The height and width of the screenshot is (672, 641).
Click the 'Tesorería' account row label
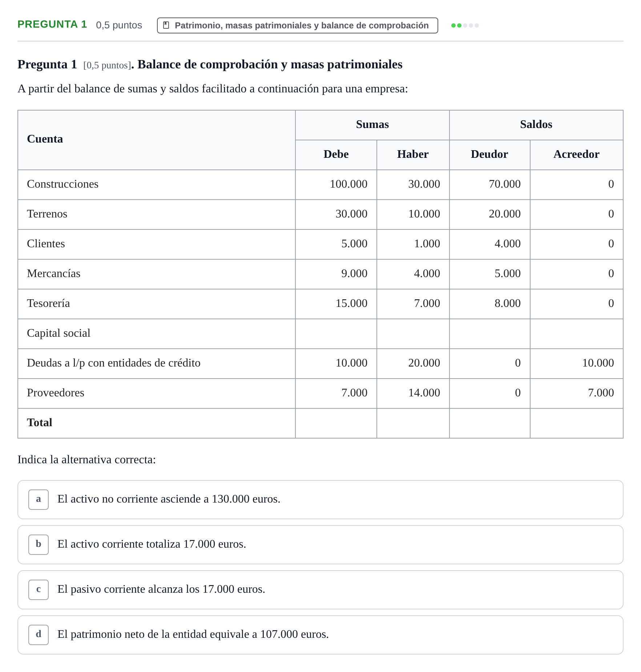point(49,303)
